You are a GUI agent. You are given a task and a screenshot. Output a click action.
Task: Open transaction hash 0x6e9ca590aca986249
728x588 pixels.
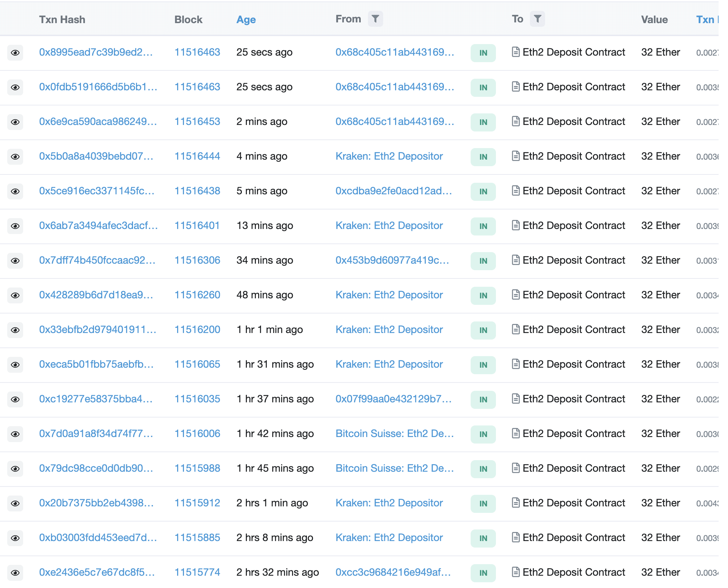(x=98, y=122)
